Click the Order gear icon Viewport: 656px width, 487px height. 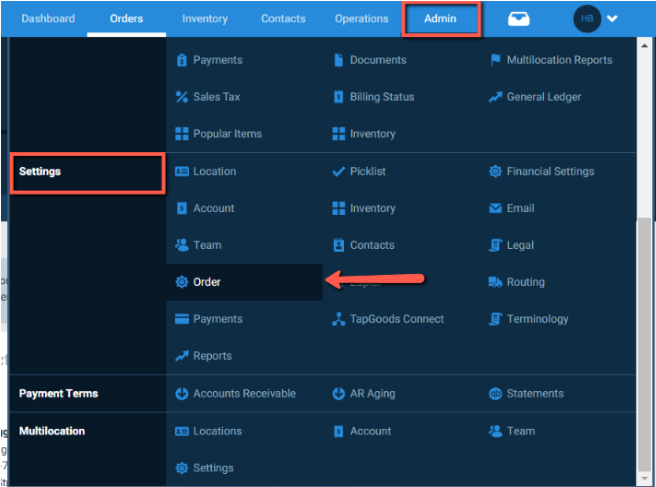coord(182,282)
